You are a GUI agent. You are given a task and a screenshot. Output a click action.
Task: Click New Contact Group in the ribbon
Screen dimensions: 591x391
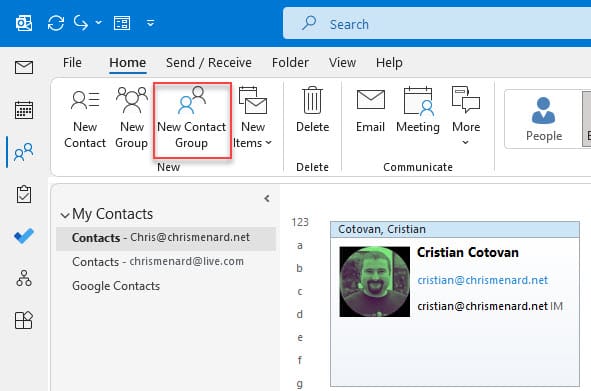192,120
